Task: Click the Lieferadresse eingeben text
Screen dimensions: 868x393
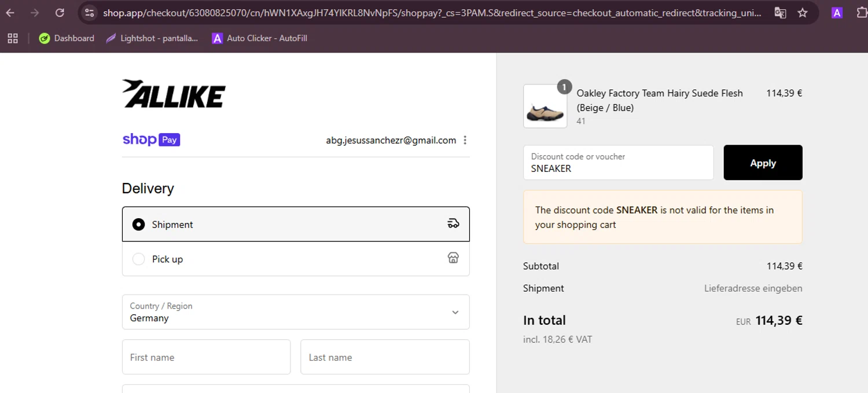Action: click(x=753, y=288)
